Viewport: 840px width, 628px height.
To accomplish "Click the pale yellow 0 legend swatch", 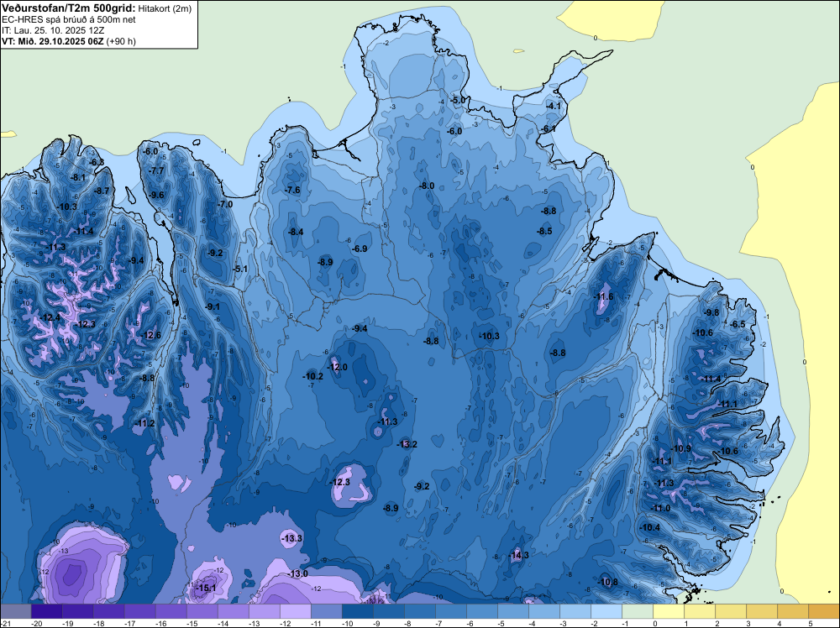I will (x=669, y=611).
